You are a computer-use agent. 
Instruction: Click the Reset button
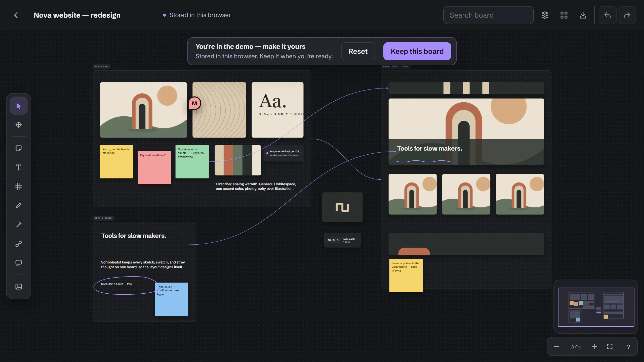[358, 51]
